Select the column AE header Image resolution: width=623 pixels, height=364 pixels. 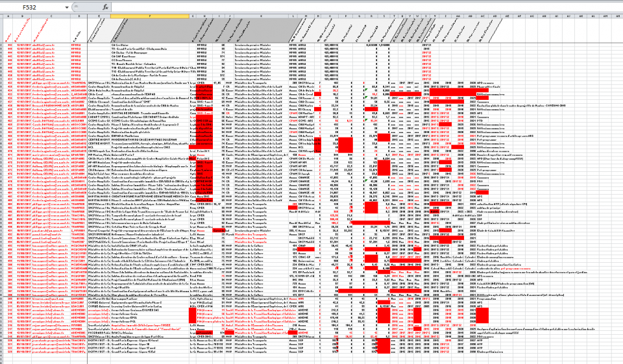507,16
